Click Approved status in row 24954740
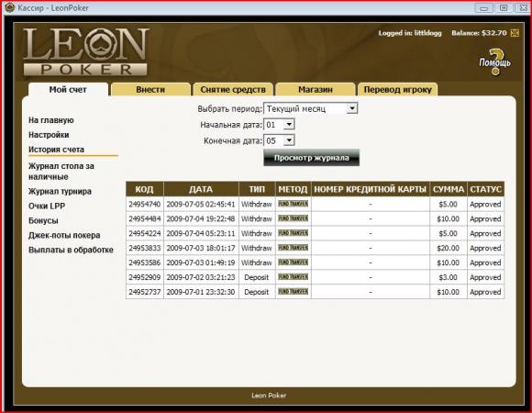 pos(485,205)
